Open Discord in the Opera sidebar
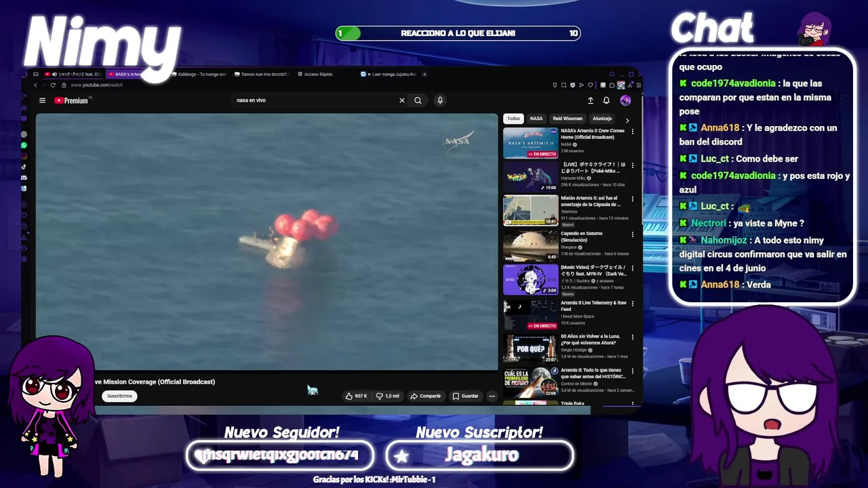 (x=24, y=178)
